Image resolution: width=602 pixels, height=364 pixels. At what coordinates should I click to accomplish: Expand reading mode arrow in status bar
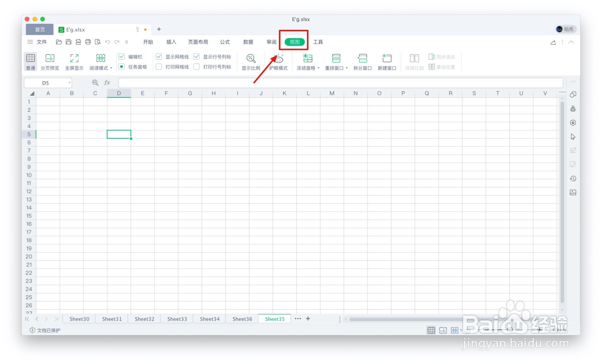[461, 330]
